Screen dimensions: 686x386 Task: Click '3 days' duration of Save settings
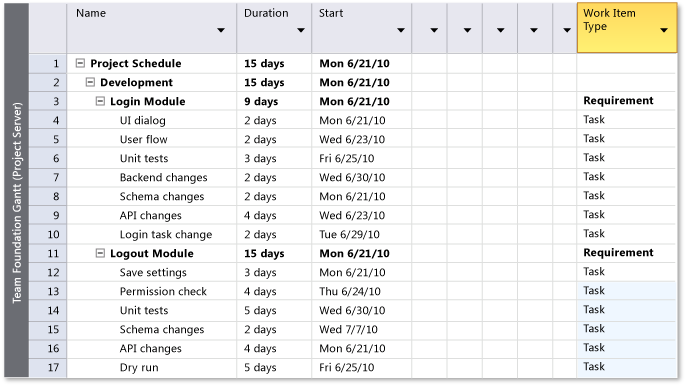click(x=260, y=273)
